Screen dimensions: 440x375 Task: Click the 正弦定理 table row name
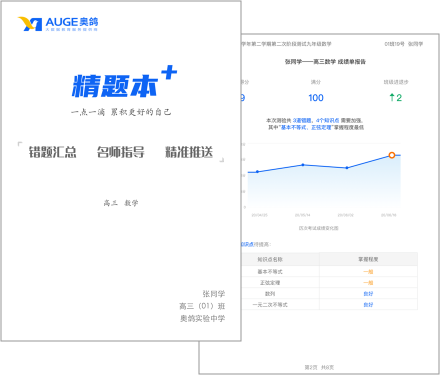point(270,283)
